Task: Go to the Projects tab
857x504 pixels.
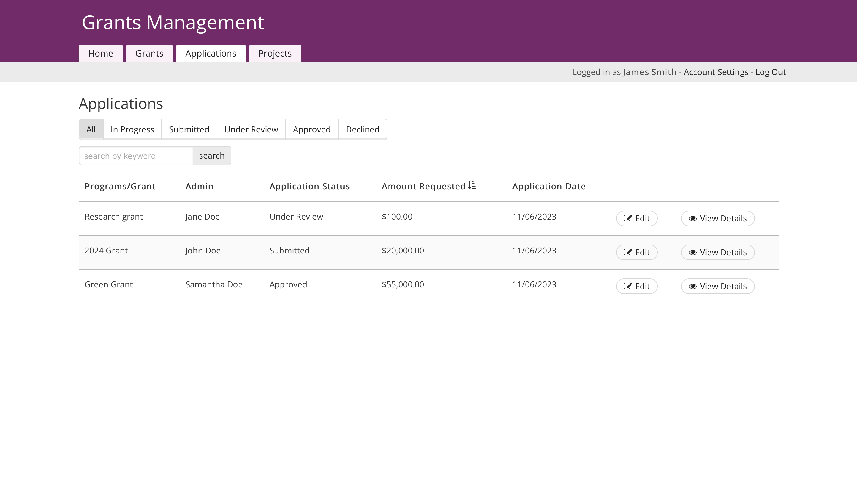Action: pos(275,53)
